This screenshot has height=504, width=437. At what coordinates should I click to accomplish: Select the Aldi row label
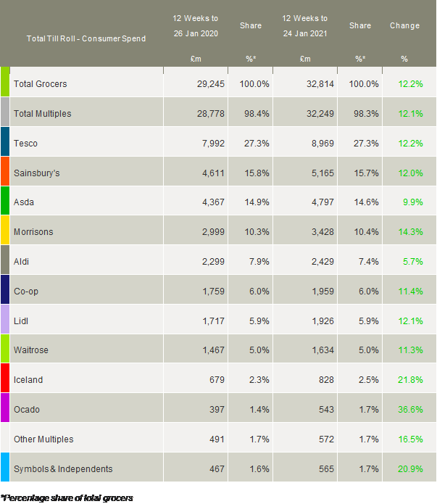coord(23,261)
